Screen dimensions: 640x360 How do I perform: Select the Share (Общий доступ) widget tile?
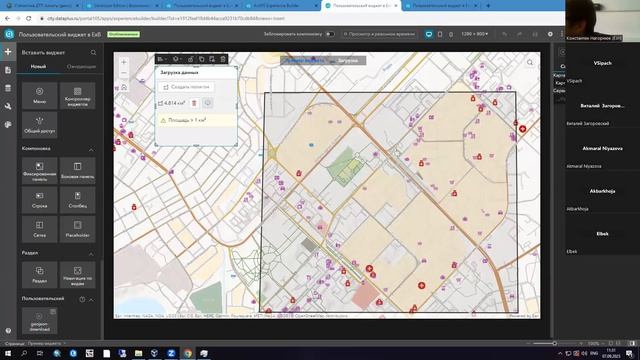(40, 125)
